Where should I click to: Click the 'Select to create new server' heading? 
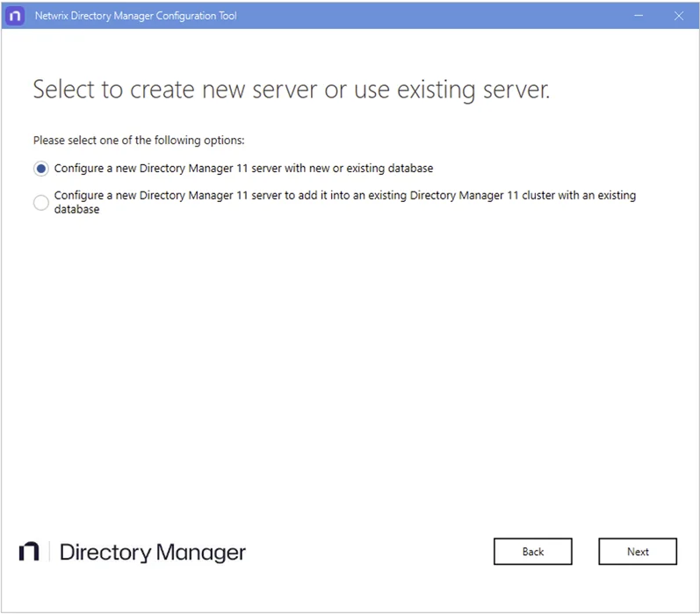tap(291, 90)
